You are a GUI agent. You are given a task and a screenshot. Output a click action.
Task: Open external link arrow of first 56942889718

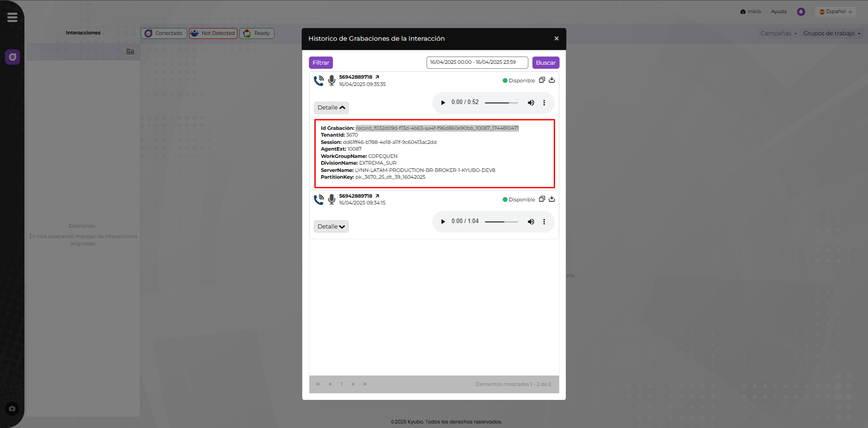[377, 77]
